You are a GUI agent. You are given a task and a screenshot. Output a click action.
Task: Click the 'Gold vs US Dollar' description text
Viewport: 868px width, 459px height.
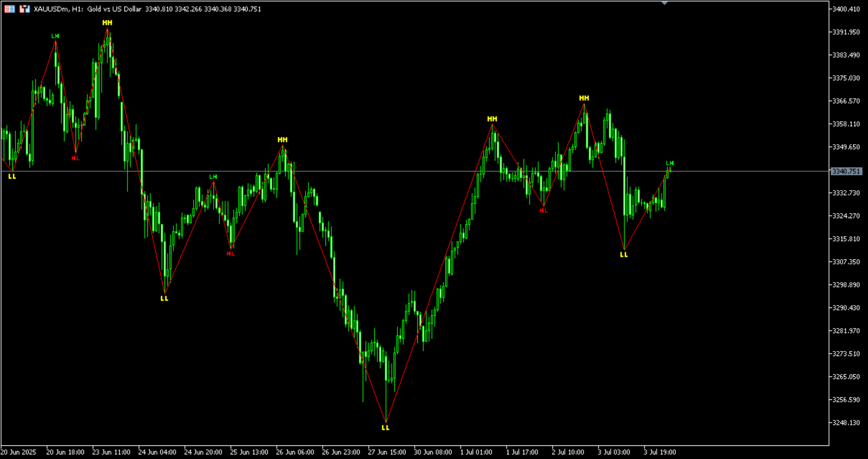[114, 9]
